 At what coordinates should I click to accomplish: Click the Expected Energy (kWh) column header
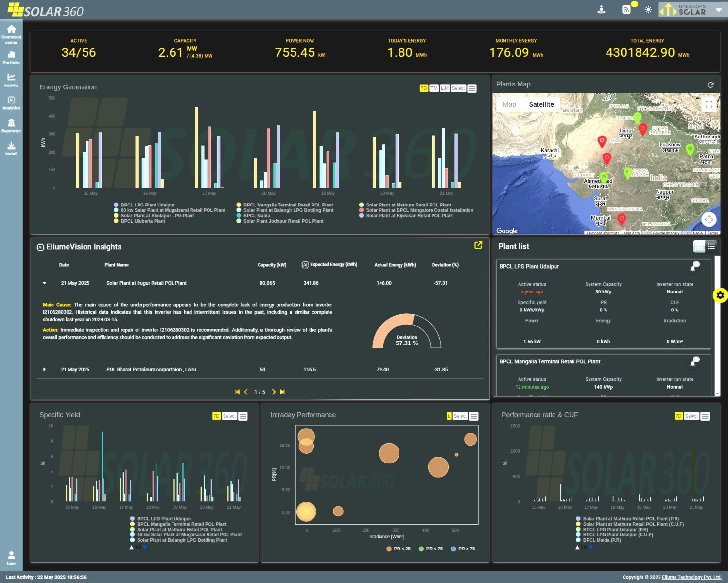coord(329,265)
